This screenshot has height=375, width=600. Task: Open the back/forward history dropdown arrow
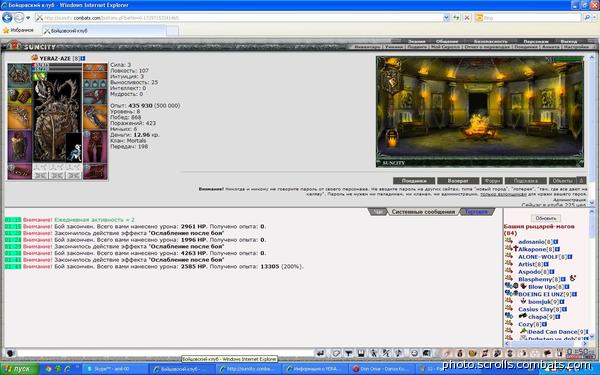tap(28, 18)
